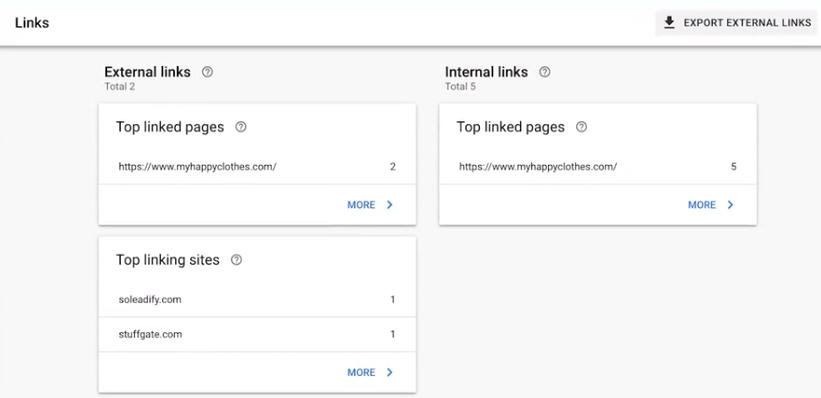The image size is (821, 398).
Task: Click help icon beside Top linking sites
Action: pyautogui.click(x=236, y=260)
